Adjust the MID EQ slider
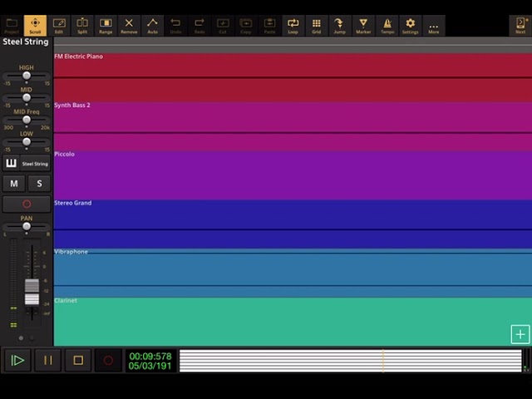 27,98
